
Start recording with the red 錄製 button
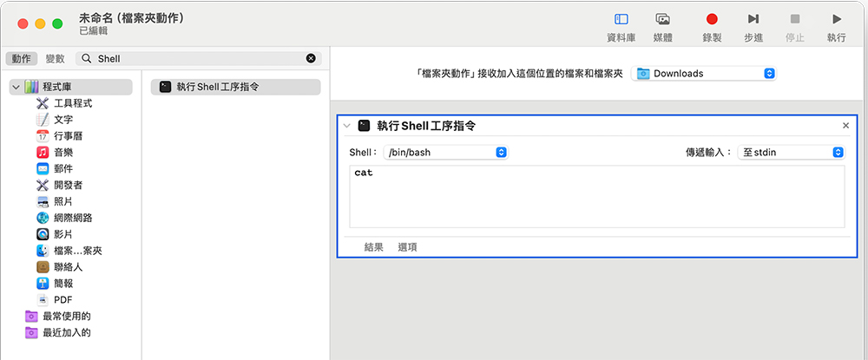point(712,19)
